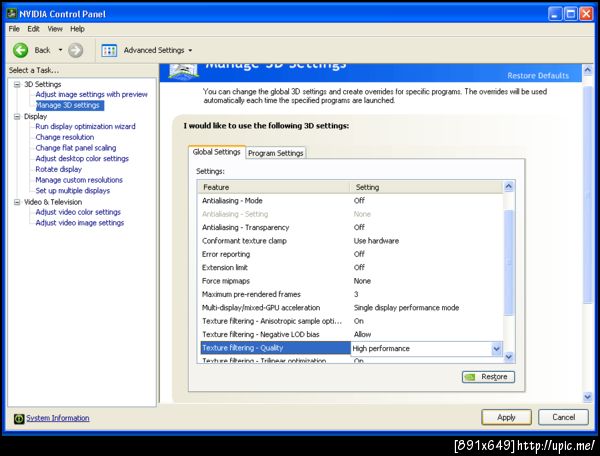The height and width of the screenshot is (456, 600).
Task: Open the Edit menu
Action: (x=33, y=29)
